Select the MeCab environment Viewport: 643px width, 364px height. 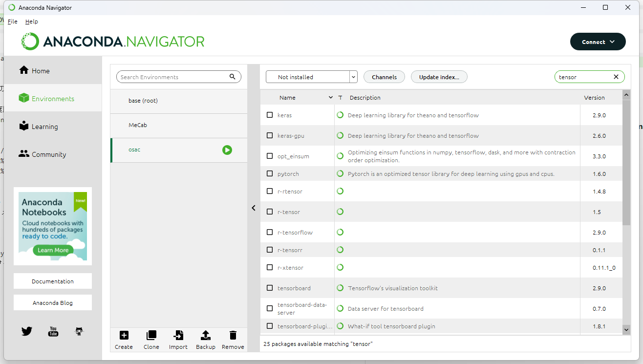pyautogui.click(x=179, y=125)
